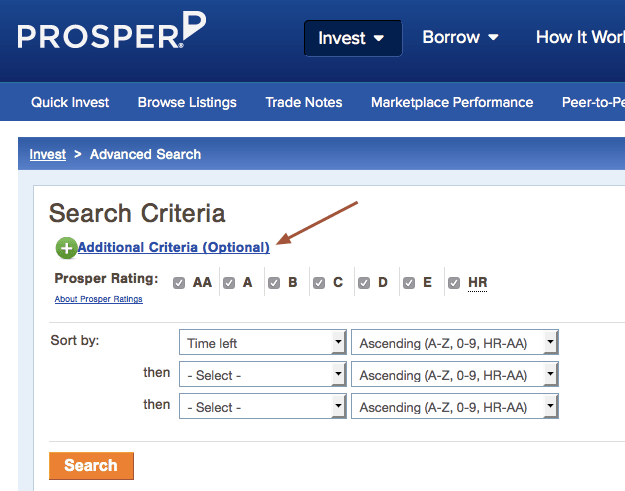Open Browse Listings tab

coord(187,102)
